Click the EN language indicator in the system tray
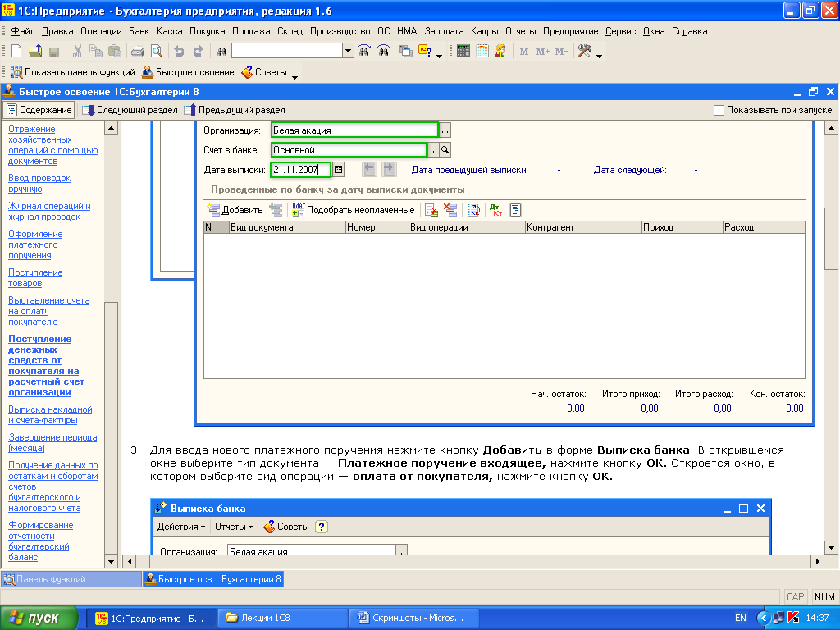Image resolution: width=840 pixels, height=630 pixels. click(x=741, y=619)
